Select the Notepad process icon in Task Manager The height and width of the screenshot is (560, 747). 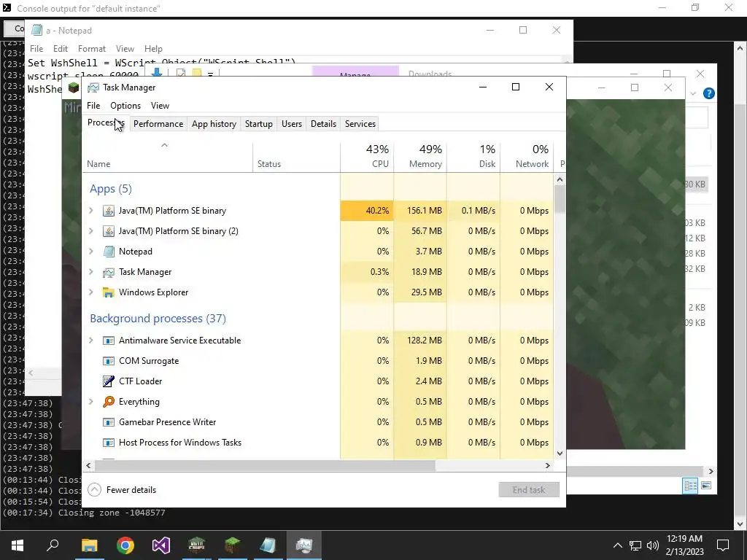109,252
